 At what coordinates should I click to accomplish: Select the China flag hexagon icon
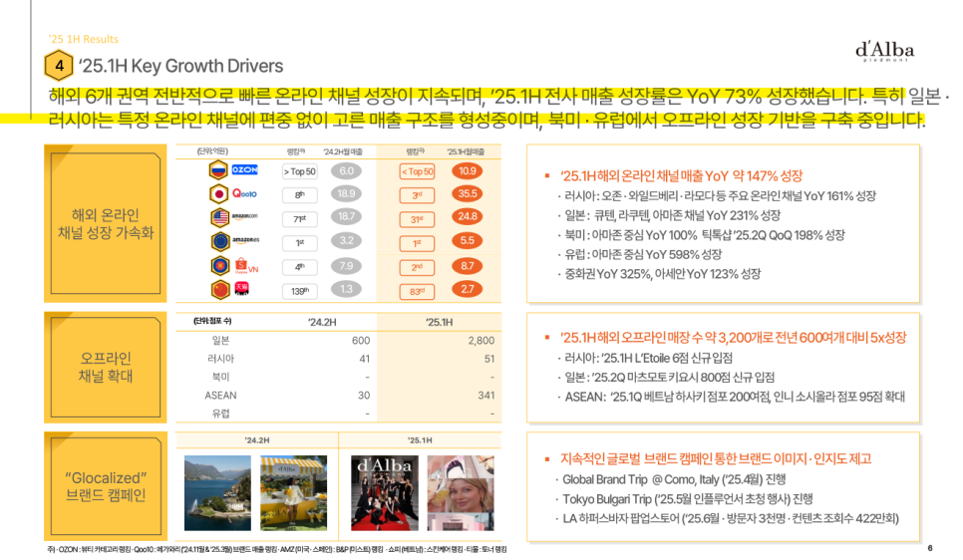[x=220, y=289]
